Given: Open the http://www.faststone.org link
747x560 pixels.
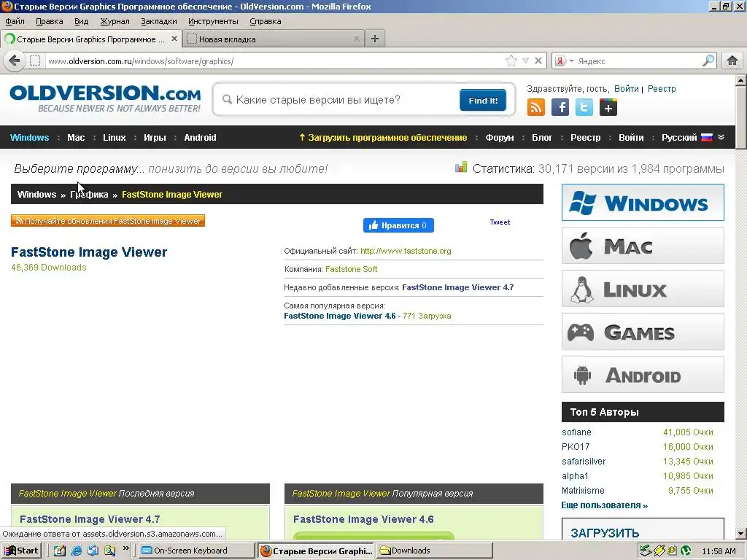Looking at the screenshot, I should tap(406, 251).
